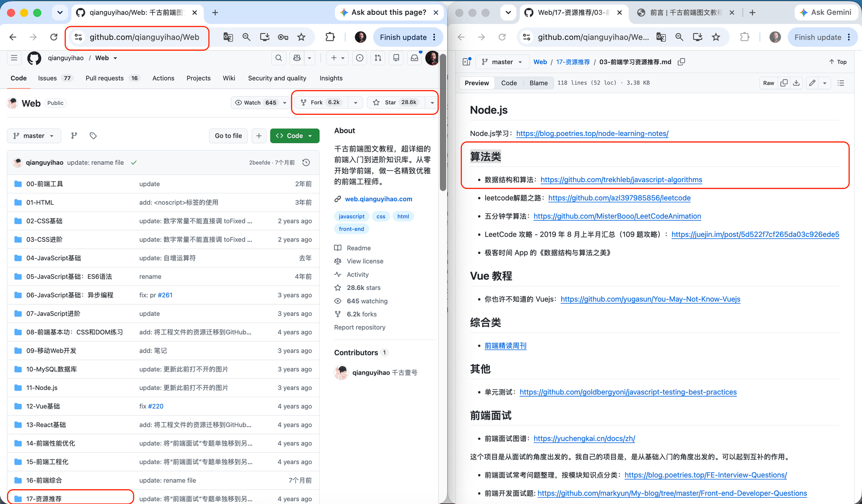
Task: Open GitHub notifications inbox
Action: pyautogui.click(x=414, y=58)
